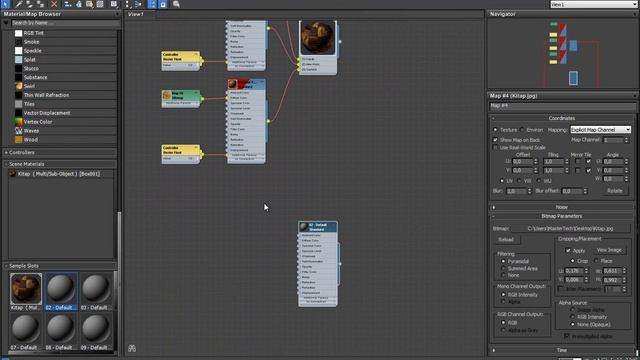Toggle the Move Children toolbar icon
Viewport: 640px width, 360px height.
coord(68,4)
